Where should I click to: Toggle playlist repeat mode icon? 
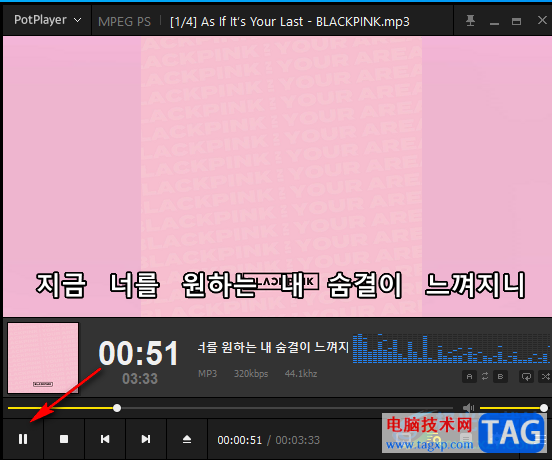(x=526, y=377)
